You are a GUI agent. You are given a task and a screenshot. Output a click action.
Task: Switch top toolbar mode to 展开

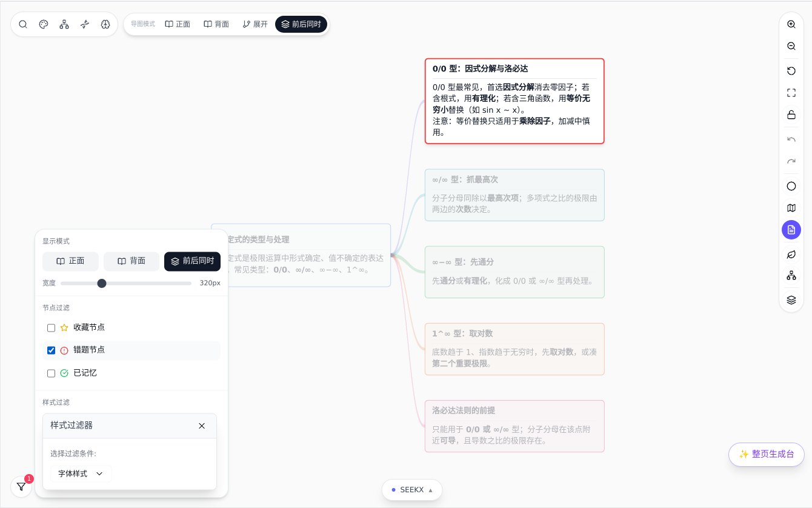(255, 24)
